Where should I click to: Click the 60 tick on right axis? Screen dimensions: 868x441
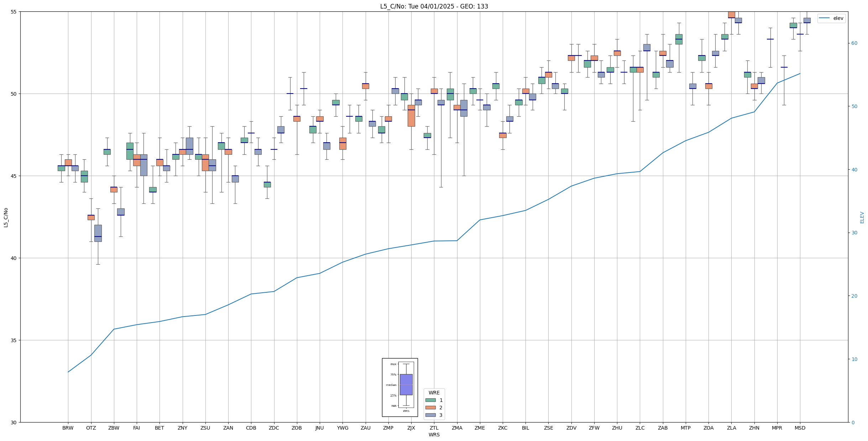point(854,43)
